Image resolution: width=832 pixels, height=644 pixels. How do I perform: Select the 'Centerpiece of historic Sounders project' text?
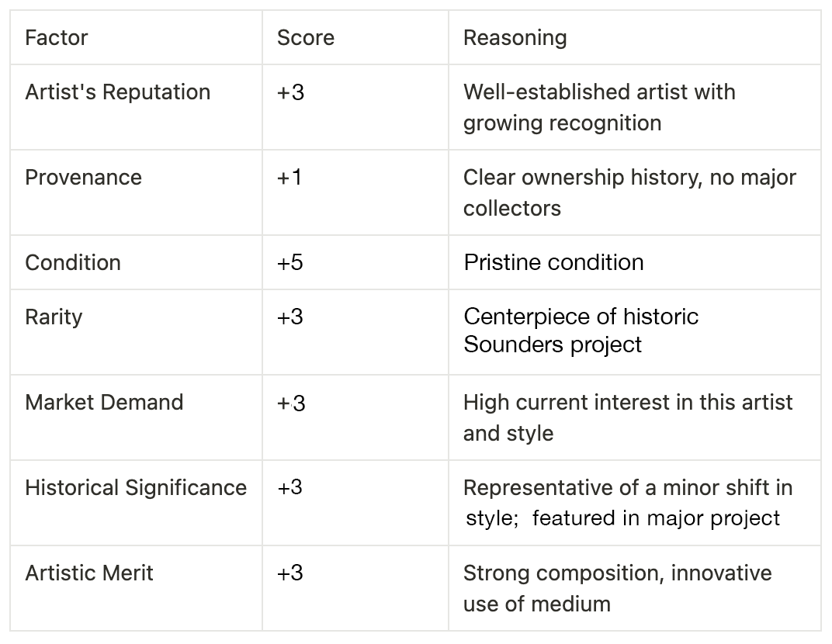[581, 331]
